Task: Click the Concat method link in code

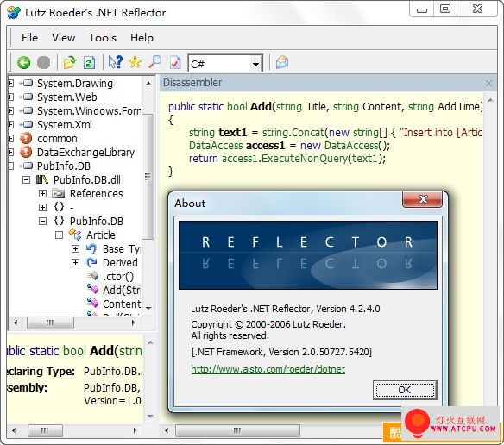Action: (x=308, y=132)
